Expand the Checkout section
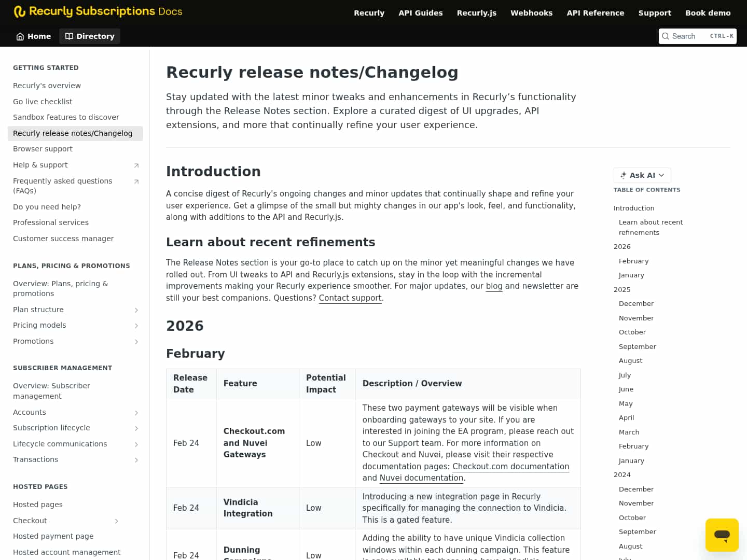747x560 pixels. tap(116, 521)
